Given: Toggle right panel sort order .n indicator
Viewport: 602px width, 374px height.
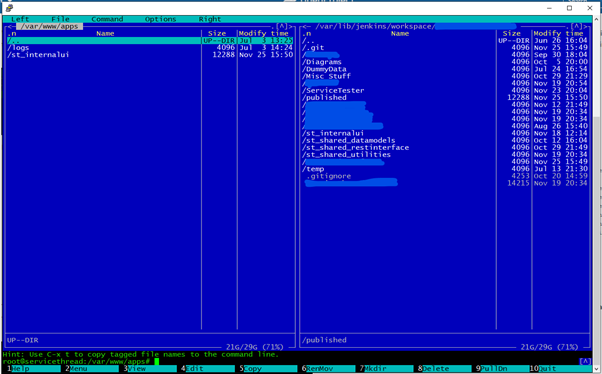Looking at the screenshot, I should [306, 33].
